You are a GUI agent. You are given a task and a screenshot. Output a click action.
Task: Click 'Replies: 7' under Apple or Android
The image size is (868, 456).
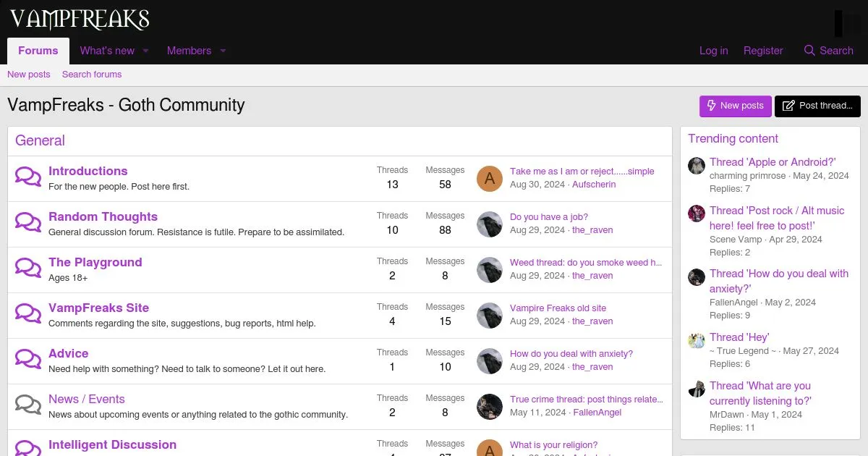point(730,189)
